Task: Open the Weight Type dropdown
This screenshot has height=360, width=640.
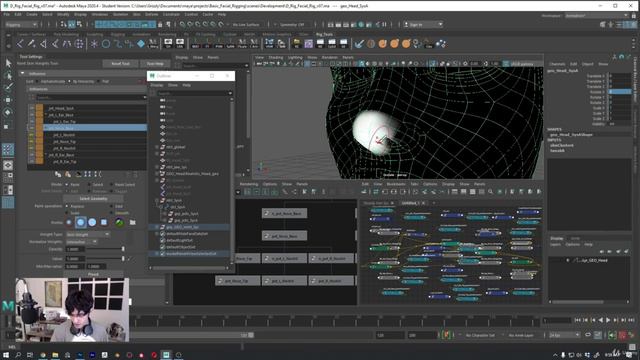Action: (x=88, y=235)
